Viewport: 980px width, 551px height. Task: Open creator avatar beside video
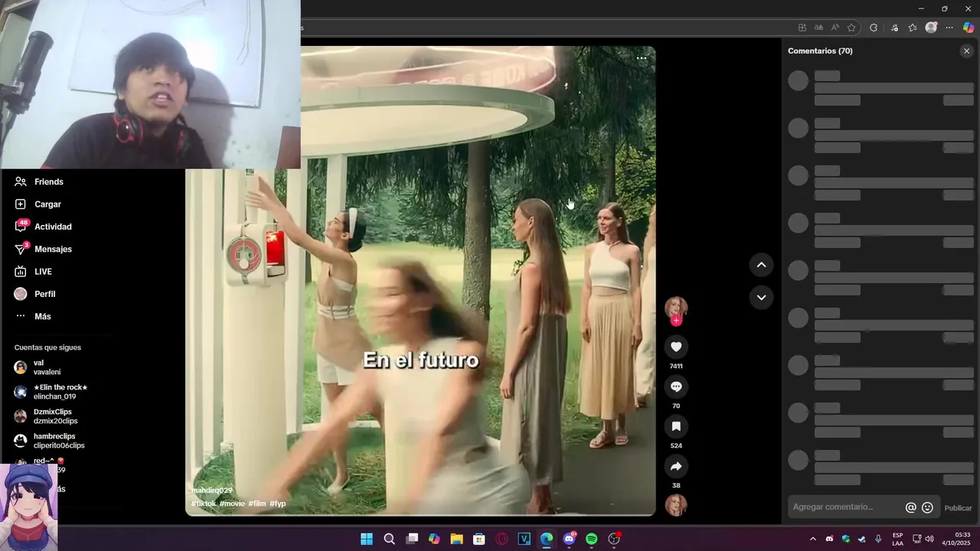(x=676, y=307)
